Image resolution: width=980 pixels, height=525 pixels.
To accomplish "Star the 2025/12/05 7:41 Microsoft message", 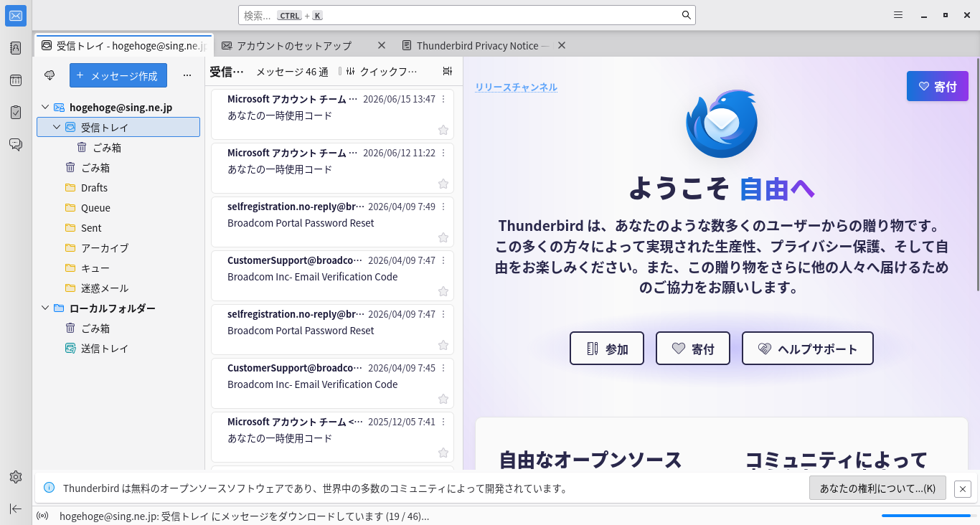I will click(x=443, y=453).
